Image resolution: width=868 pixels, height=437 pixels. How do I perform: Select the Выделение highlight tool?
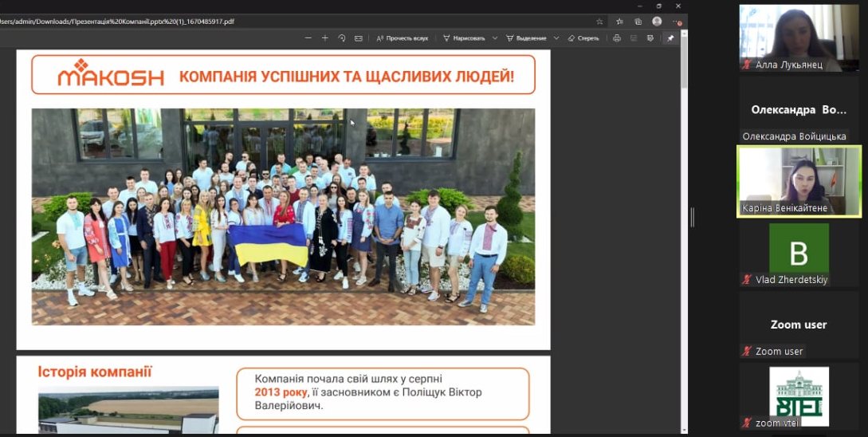(x=526, y=38)
